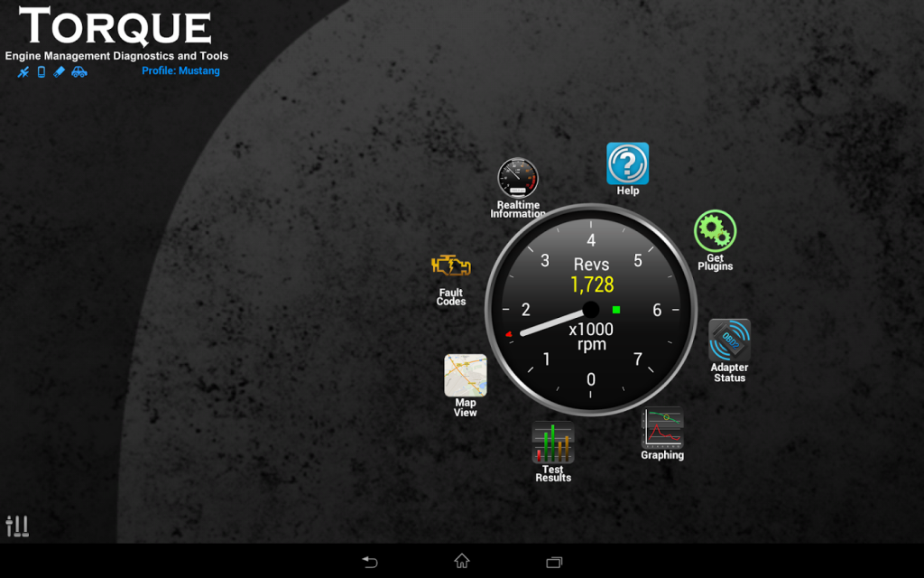Image resolution: width=924 pixels, height=578 pixels.
Task: Click the phone connection status icon
Action: click(x=42, y=72)
